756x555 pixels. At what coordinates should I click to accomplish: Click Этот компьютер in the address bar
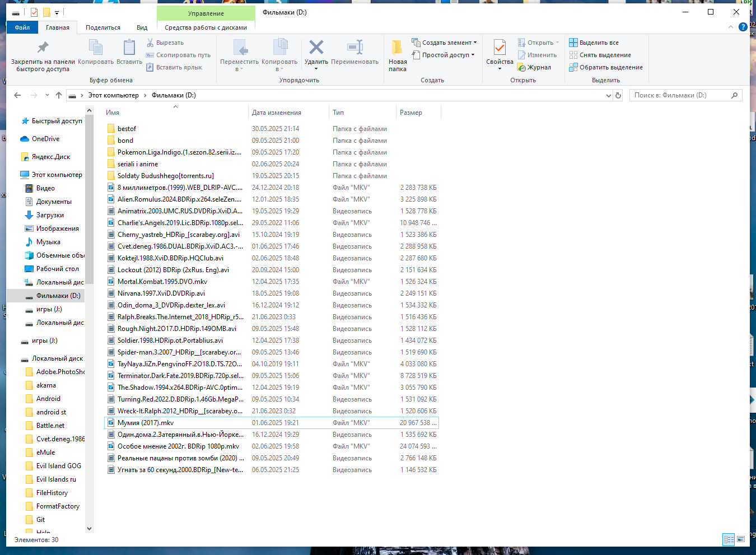pos(113,95)
